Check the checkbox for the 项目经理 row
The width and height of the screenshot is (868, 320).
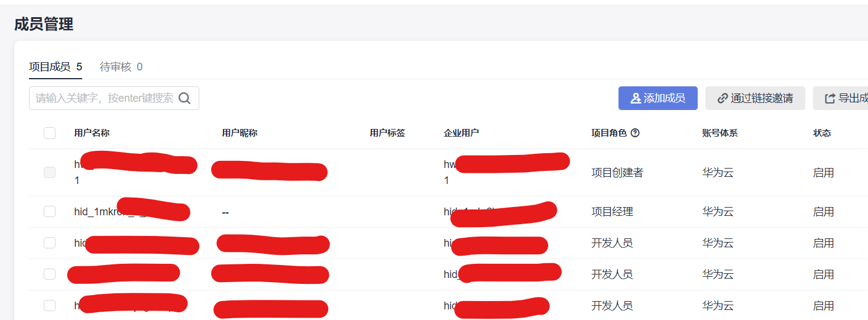pyautogui.click(x=50, y=212)
